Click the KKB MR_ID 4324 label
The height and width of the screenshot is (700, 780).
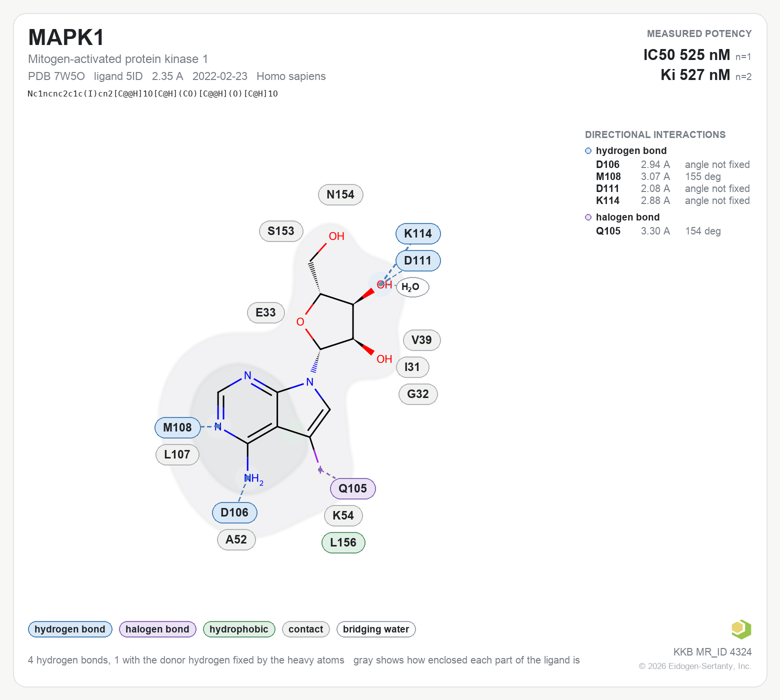712,652
